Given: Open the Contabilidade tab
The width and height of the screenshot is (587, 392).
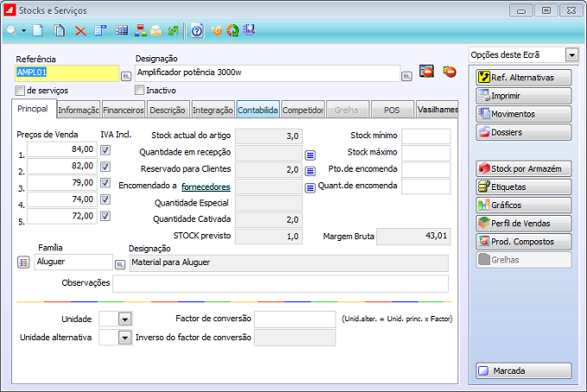Looking at the screenshot, I should pos(257,111).
